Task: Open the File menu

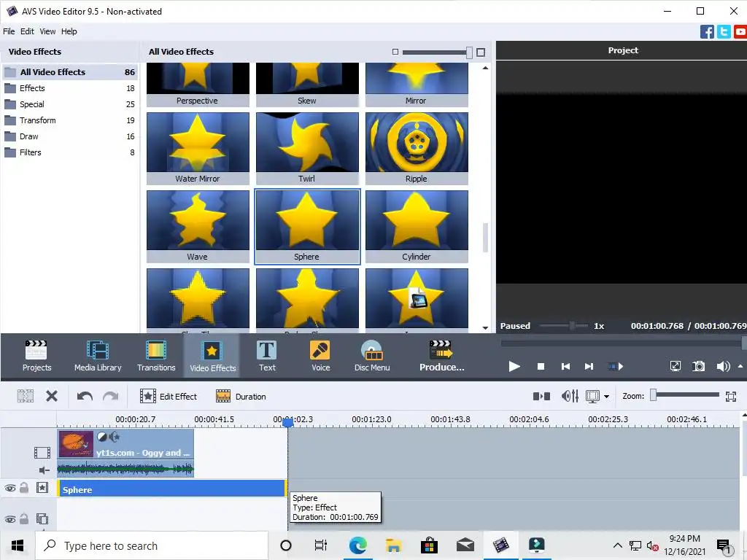Action: [9, 31]
